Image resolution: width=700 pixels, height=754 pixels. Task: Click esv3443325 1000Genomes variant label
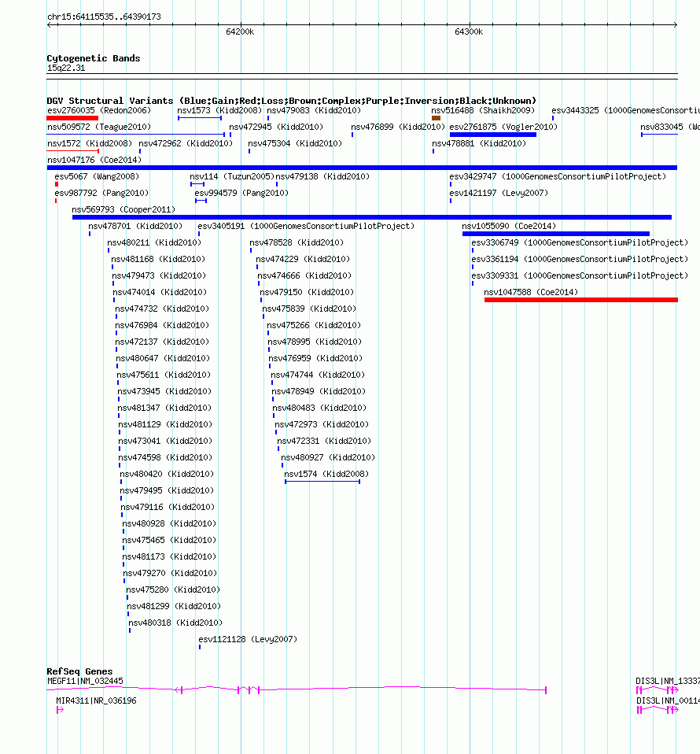coord(625,111)
